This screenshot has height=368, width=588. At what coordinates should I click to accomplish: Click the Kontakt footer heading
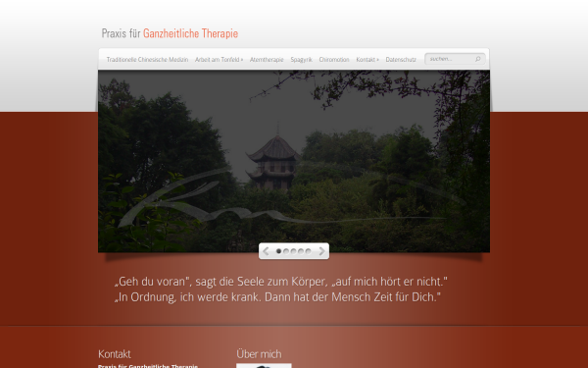(115, 354)
